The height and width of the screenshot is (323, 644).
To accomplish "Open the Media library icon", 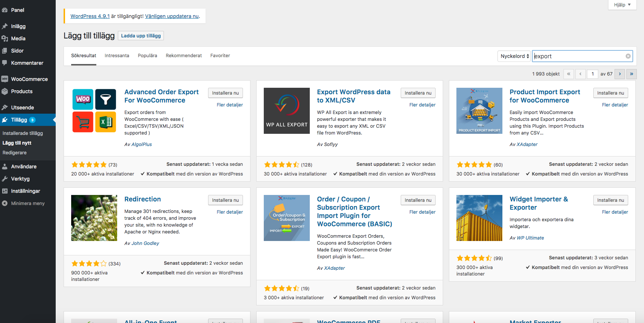I will pos(5,38).
